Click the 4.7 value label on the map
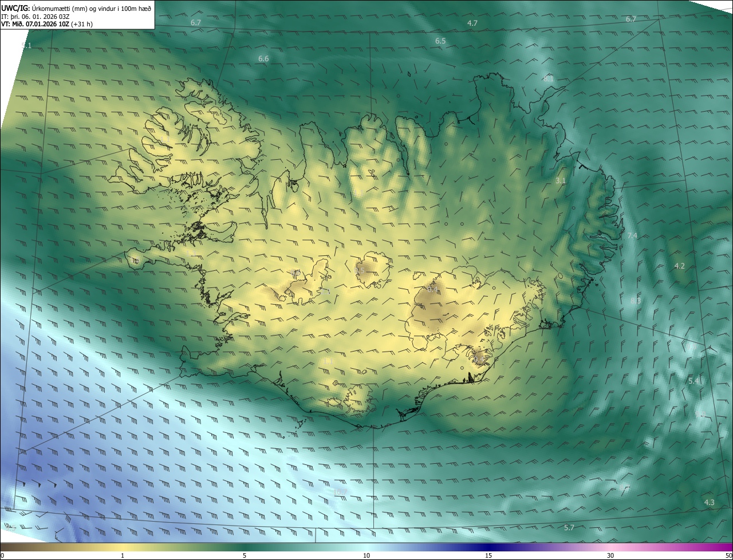Screen dimensions: 733x560 [472, 23]
